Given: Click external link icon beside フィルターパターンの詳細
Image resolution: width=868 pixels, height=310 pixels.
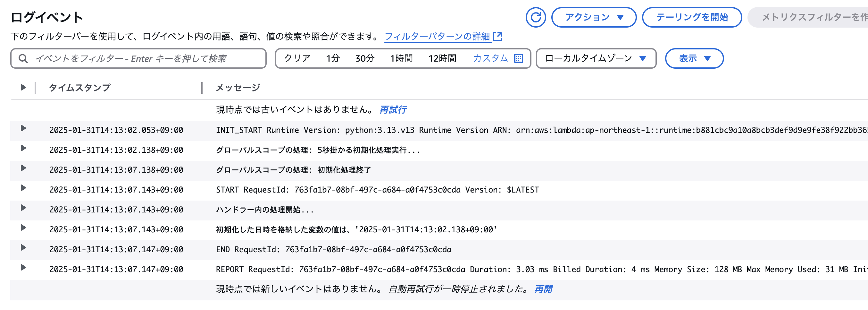Looking at the screenshot, I should tap(497, 37).
